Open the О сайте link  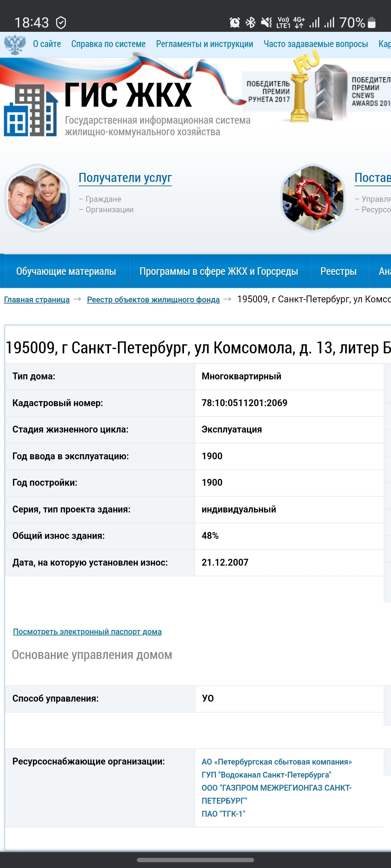pos(47,44)
